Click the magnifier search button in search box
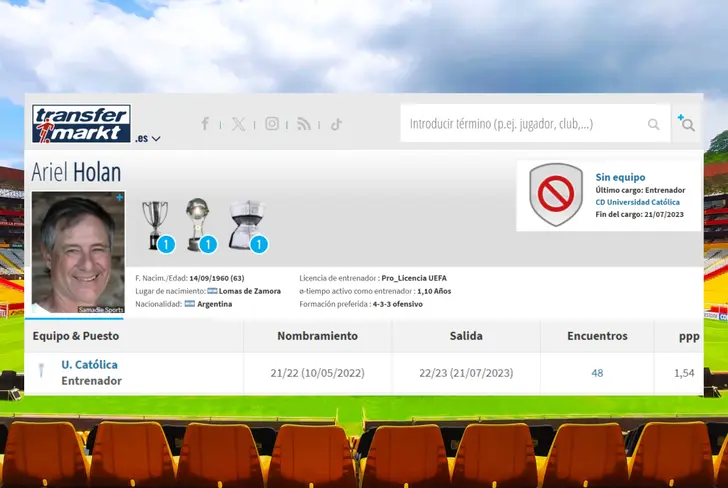Viewport: 728px width, 488px height. tap(654, 124)
